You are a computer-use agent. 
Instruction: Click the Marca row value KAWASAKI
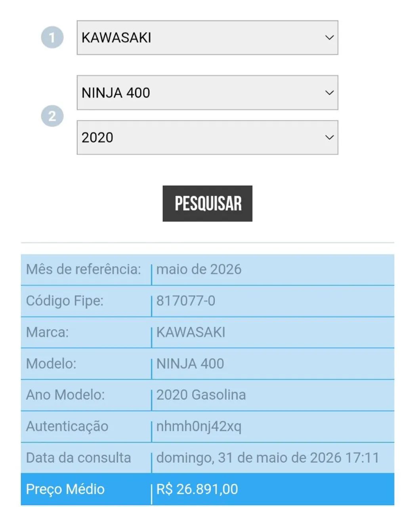click(191, 332)
